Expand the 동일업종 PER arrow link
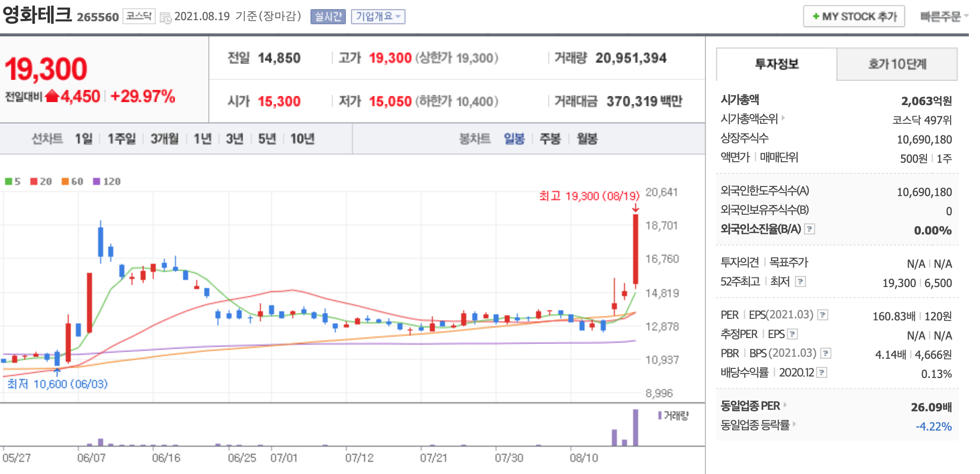 coord(785,405)
